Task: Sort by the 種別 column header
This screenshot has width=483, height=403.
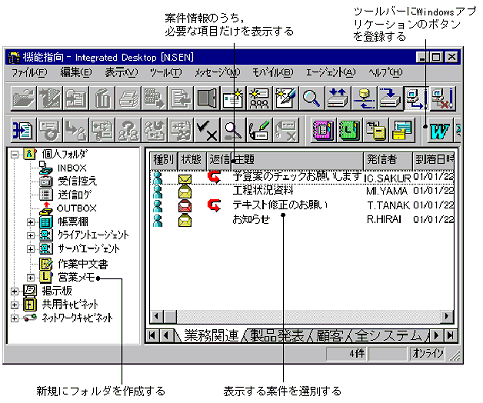Action: click(164, 160)
